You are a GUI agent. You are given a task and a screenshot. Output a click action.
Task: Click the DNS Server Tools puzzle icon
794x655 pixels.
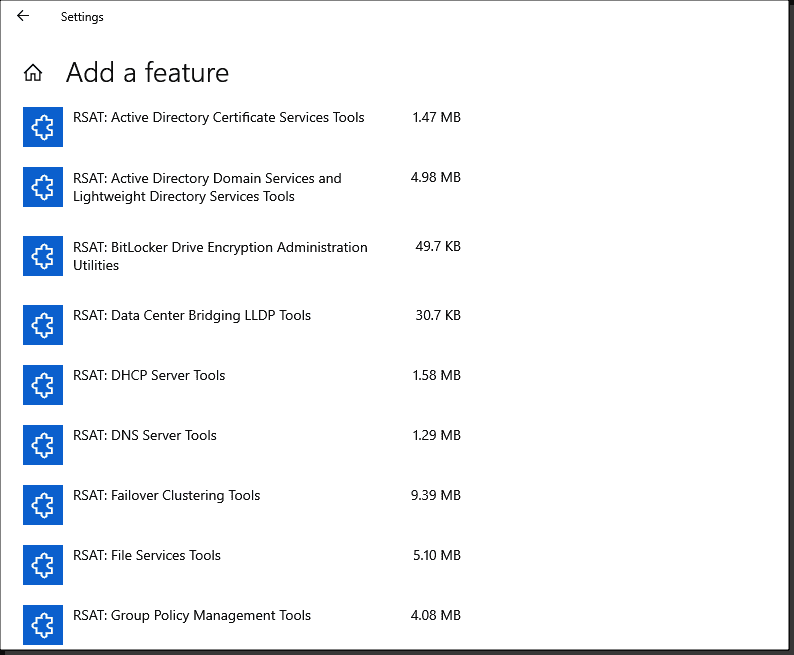click(43, 445)
